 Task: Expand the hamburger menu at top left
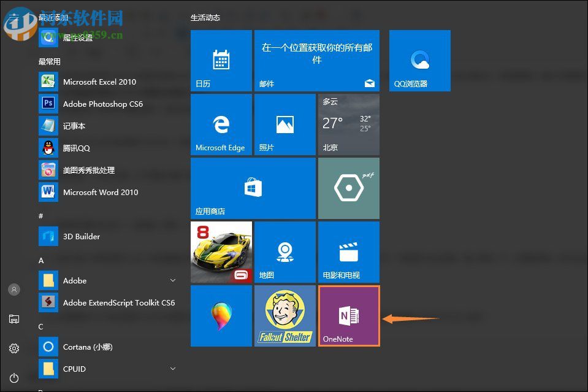(14, 17)
